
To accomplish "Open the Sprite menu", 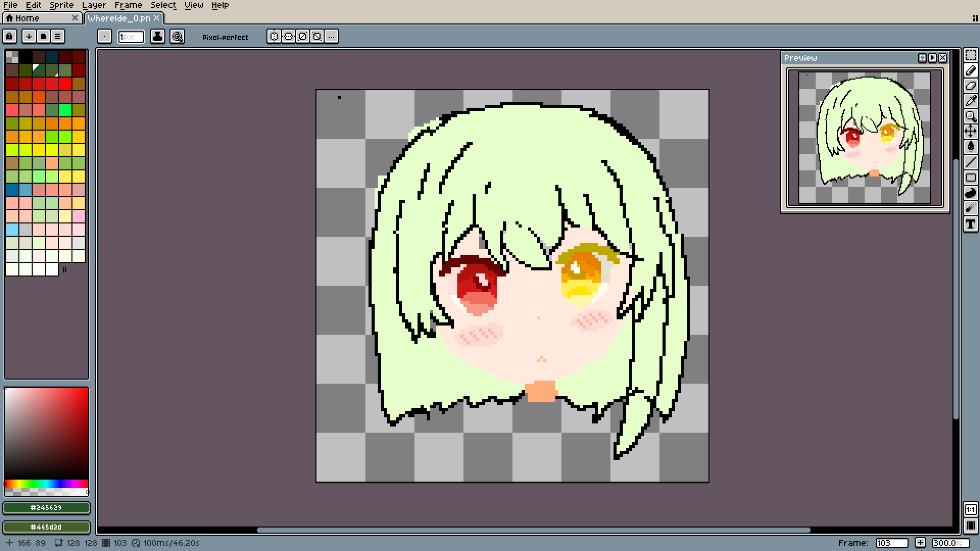I will pos(61,5).
